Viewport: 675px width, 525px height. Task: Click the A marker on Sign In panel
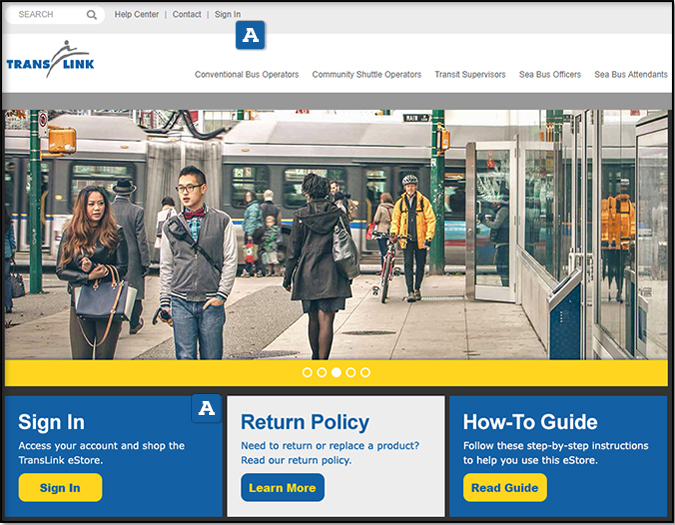206,408
